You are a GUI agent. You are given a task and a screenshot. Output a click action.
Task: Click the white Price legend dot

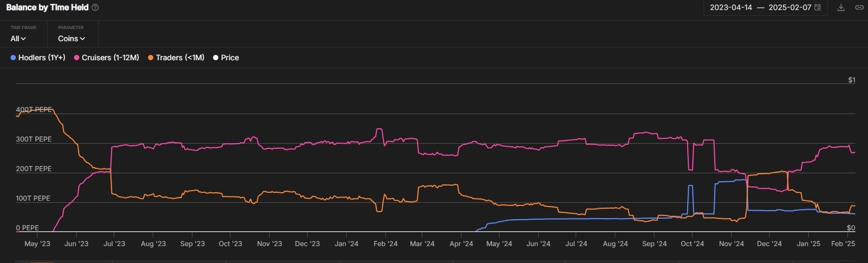coord(216,58)
